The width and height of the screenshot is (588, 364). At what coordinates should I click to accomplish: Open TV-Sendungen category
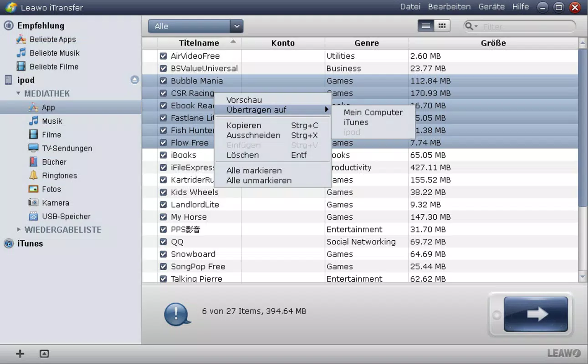pyautogui.click(x=66, y=148)
